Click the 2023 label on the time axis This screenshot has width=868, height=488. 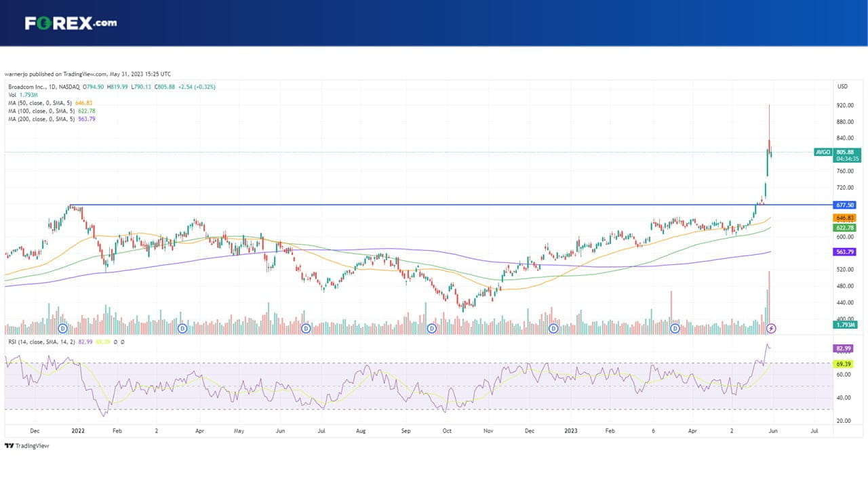(571, 430)
